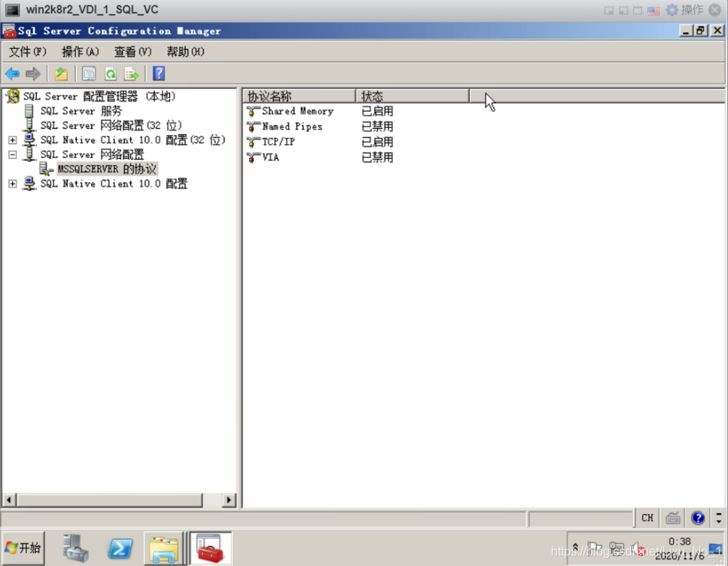Viewport: 728px width, 566px height.
Task: Select the Shared Memory protocol row
Action: 297,111
